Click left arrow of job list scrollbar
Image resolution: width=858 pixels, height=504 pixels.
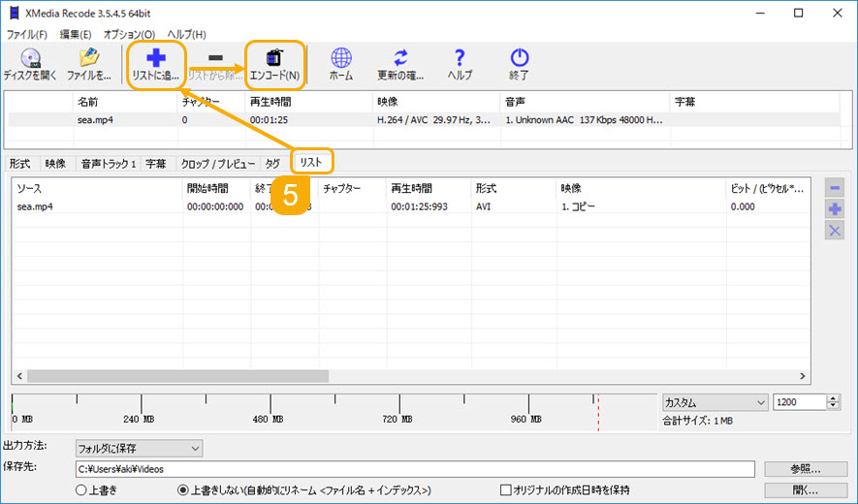pyautogui.click(x=19, y=376)
